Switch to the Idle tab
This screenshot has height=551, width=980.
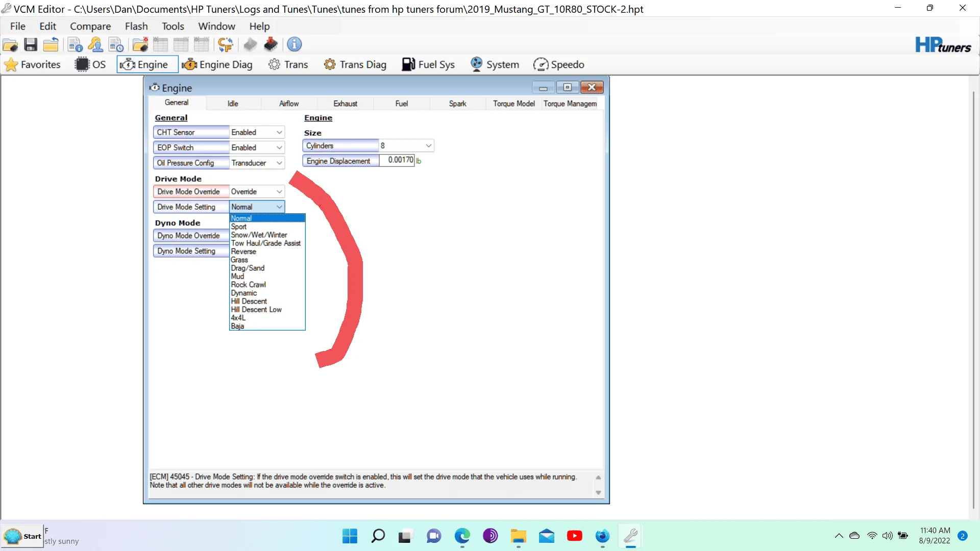233,104
